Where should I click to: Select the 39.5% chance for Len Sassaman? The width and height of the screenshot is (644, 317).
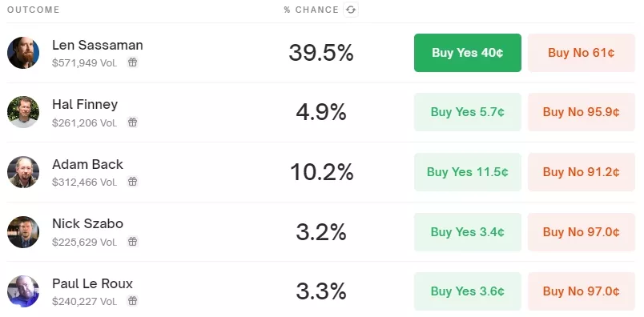coord(321,53)
